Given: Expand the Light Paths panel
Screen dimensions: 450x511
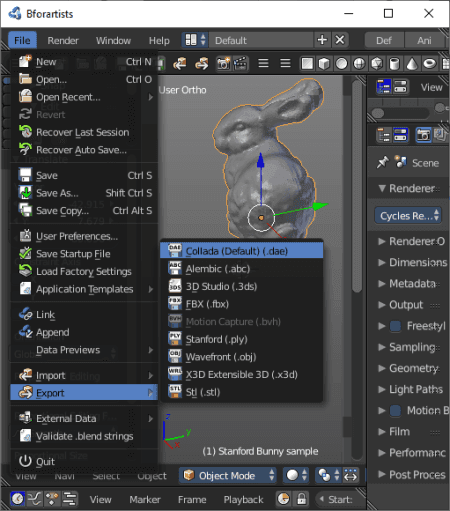Looking at the screenshot, I should (x=382, y=389).
